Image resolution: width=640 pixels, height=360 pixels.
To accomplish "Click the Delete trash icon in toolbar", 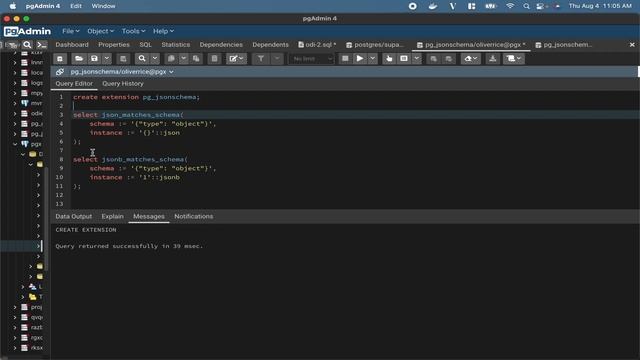I will coord(214,59).
